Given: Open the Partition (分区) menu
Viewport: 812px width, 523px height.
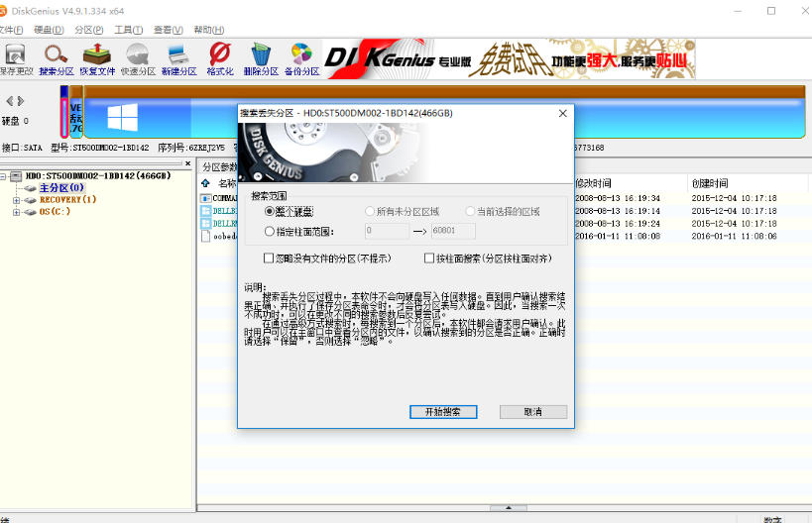Looking at the screenshot, I should pos(88,30).
